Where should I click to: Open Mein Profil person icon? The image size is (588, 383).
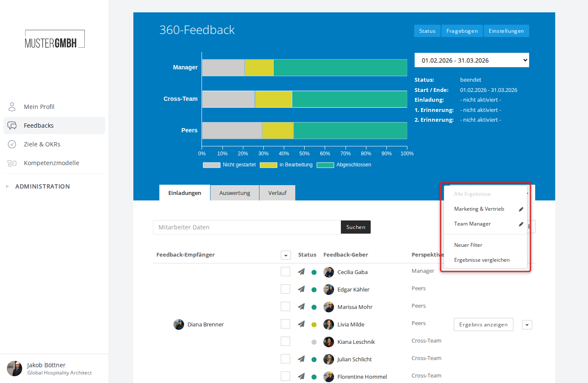coord(12,106)
